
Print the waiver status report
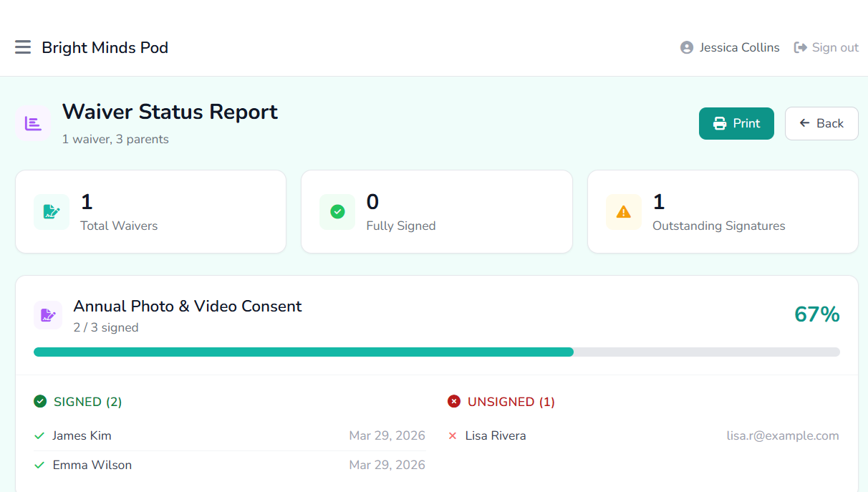pyautogui.click(x=736, y=123)
